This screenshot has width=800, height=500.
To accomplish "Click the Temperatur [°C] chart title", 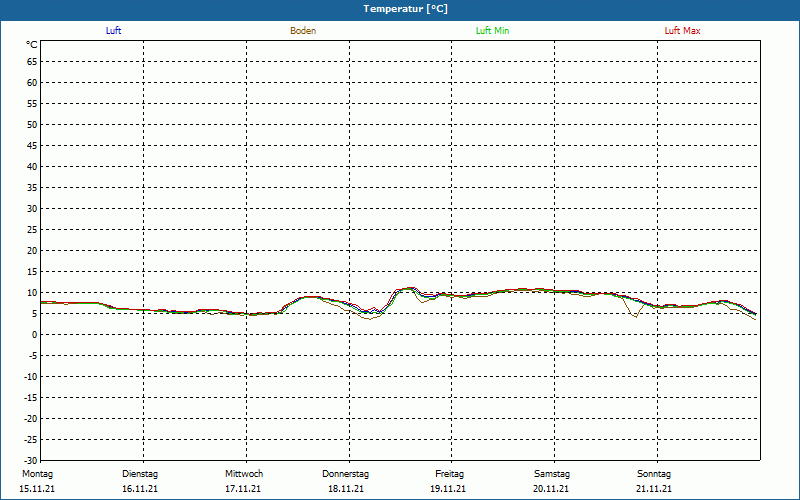I will 406,9.
